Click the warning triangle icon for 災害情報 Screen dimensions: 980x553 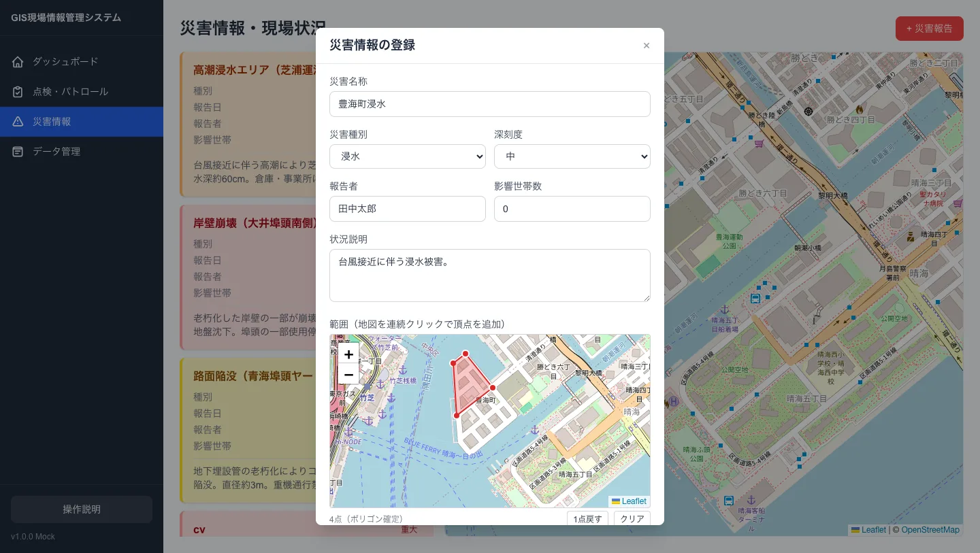point(18,122)
